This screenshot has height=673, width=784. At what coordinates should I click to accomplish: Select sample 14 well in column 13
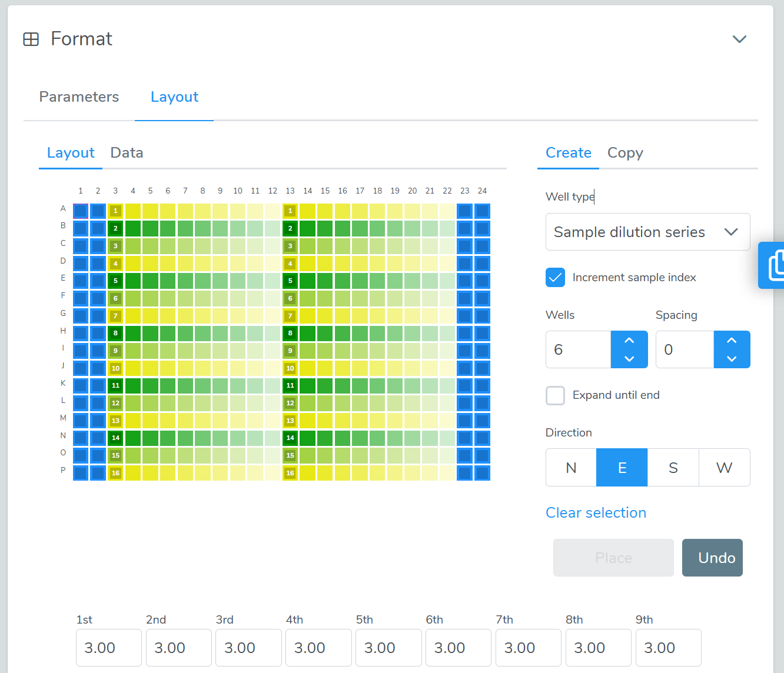(x=290, y=438)
